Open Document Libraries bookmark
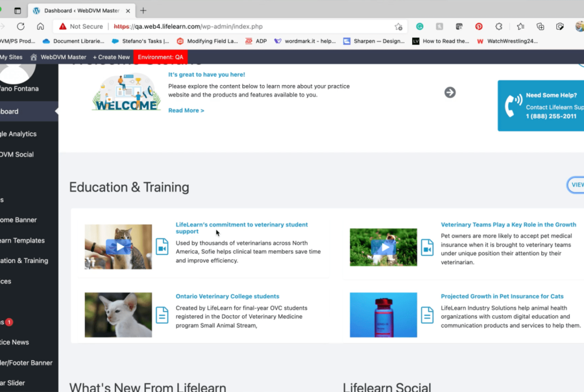The image size is (584, 392). click(x=74, y=41)
